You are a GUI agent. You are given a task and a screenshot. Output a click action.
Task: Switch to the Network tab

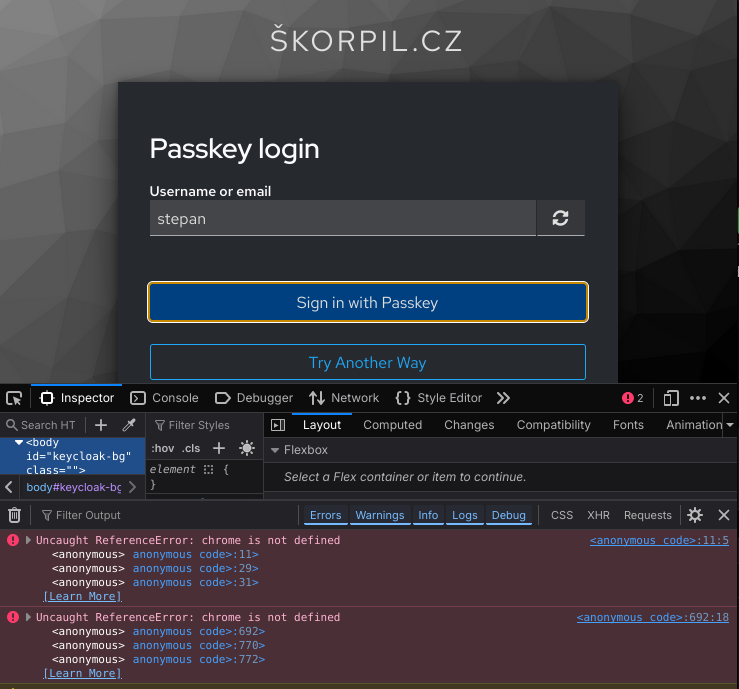coord(344,398)
